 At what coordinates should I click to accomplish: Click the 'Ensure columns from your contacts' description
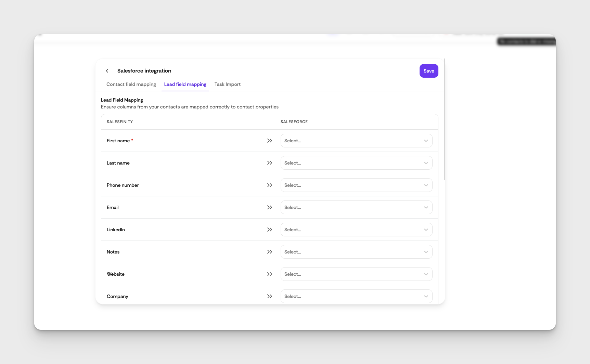pos(190,107)
